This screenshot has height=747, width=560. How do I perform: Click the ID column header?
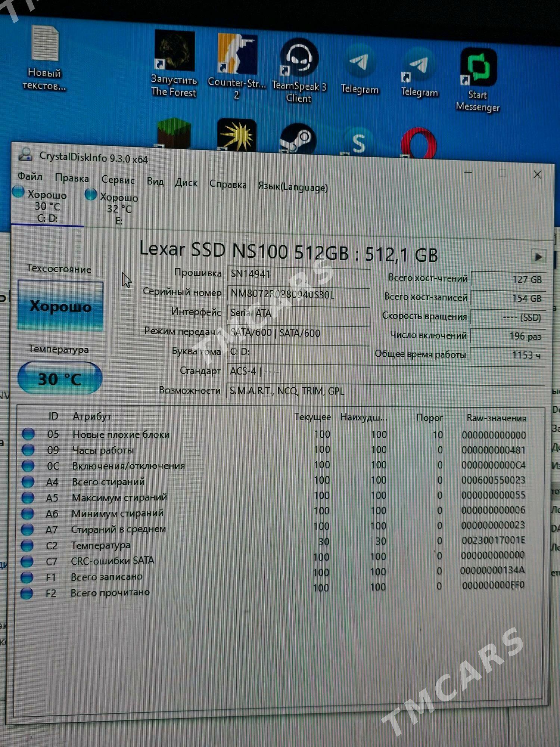point(53,416)
